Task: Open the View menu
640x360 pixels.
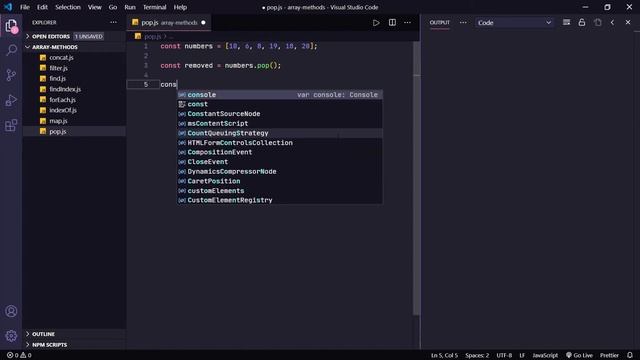Action: 94,7
